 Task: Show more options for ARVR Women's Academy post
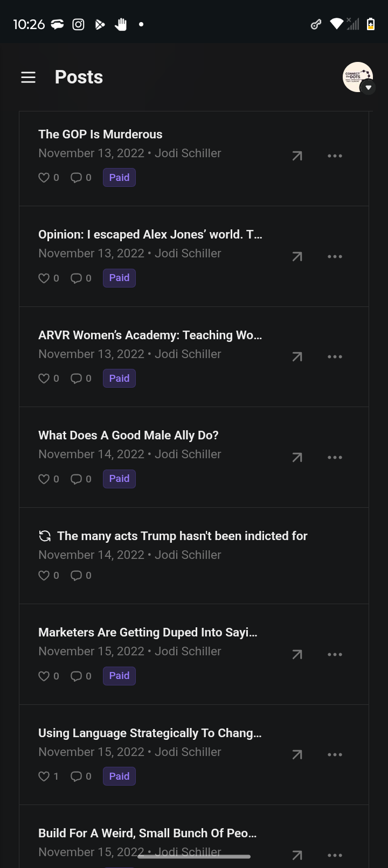tap(335, 357)
